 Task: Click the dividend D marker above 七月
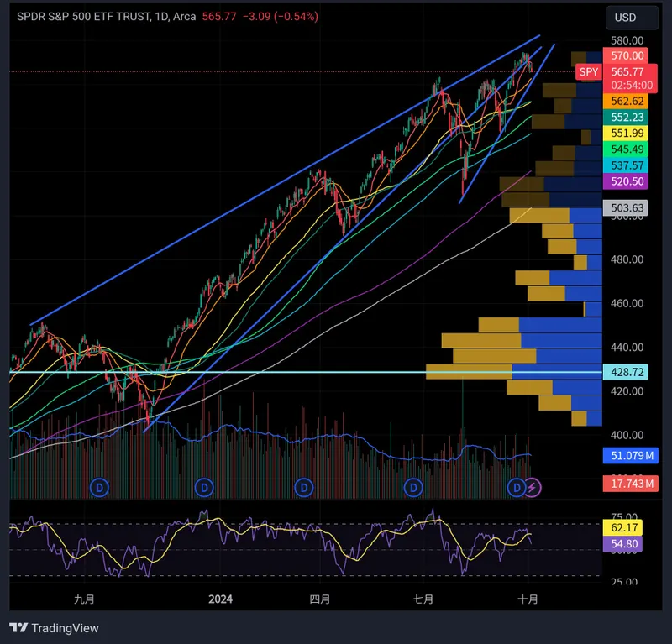pos(413,488)
